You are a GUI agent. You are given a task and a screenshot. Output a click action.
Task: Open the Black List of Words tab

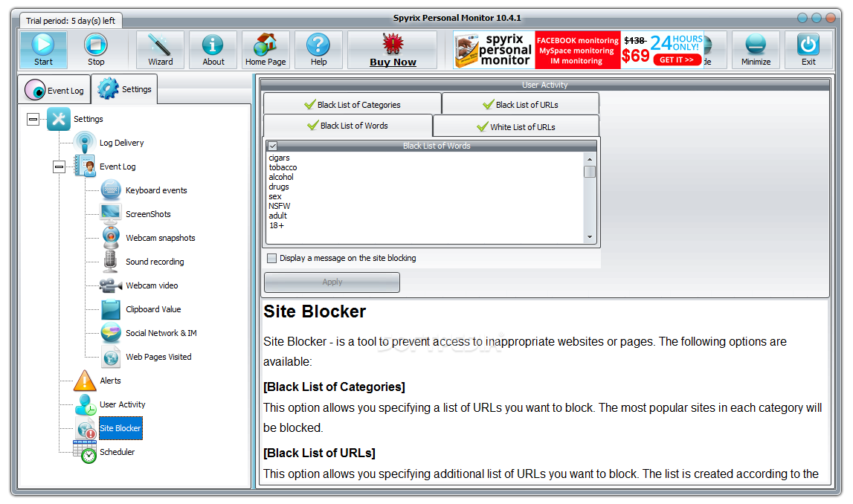pyautogui.click(x=347, y=126)
